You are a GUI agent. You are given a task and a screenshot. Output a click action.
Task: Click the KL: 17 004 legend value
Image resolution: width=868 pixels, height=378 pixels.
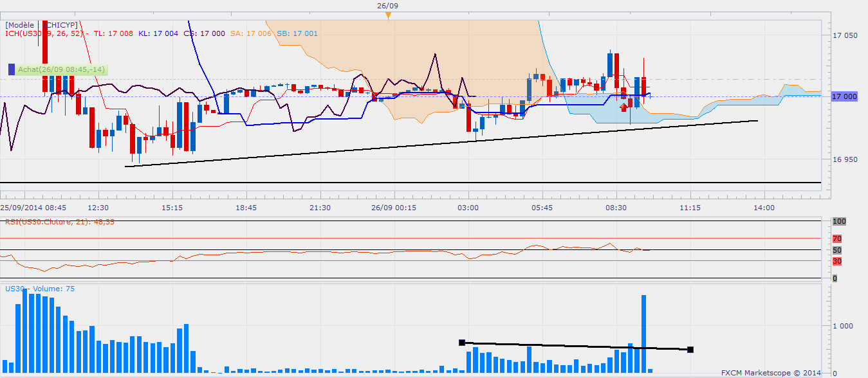pyautogui.click(x=158, y=33)
